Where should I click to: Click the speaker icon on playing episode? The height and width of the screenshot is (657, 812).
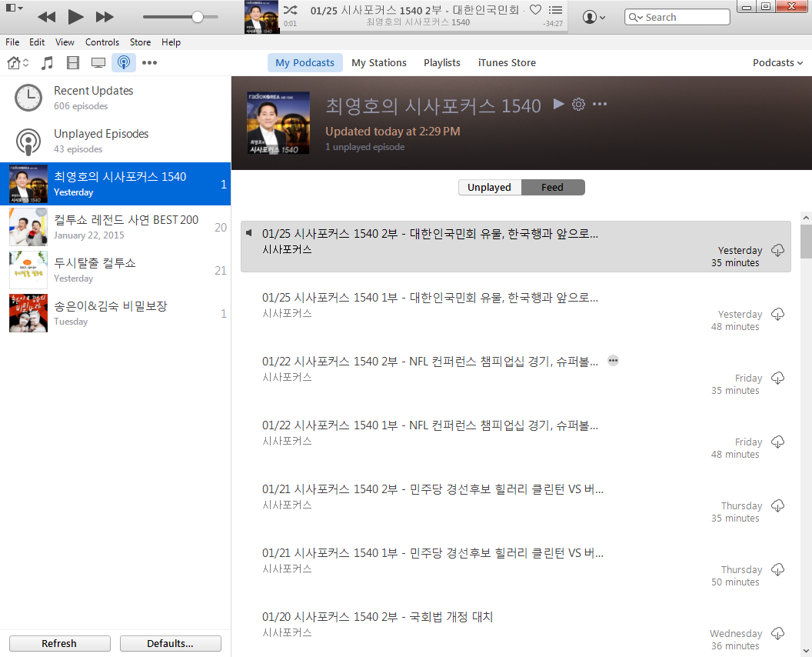pos(250,233)
